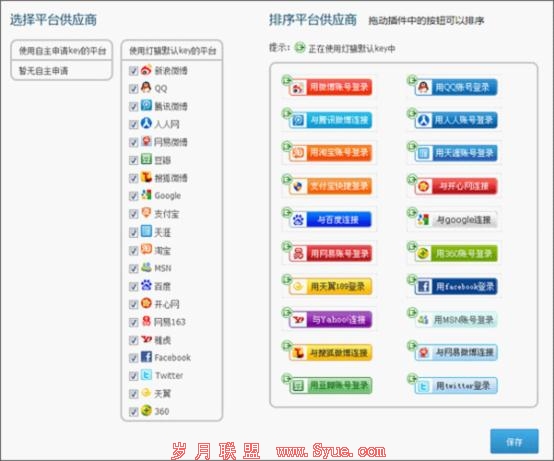Click green default-key badge on 用微博账号登录 button
Viewport: 554px width, 461px height.
[286, 80]
